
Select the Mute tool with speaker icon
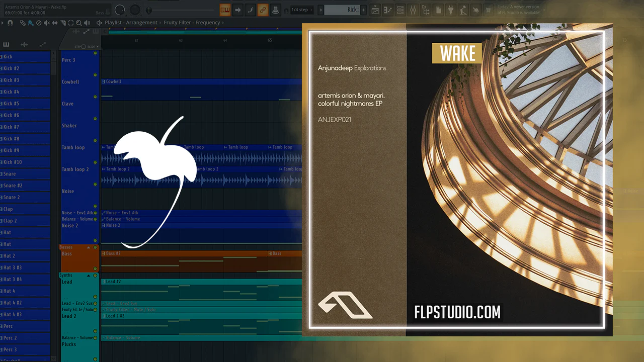[47, 23]
